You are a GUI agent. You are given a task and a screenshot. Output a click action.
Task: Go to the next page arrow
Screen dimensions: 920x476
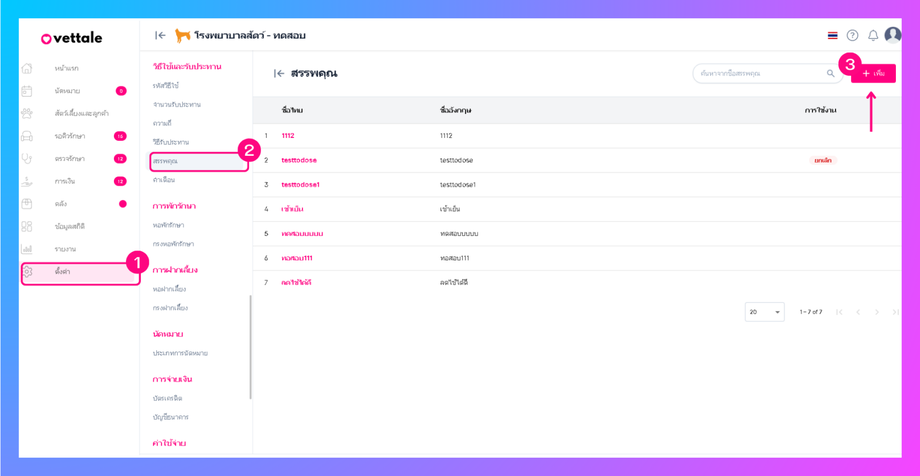click(x=877, y=312)
